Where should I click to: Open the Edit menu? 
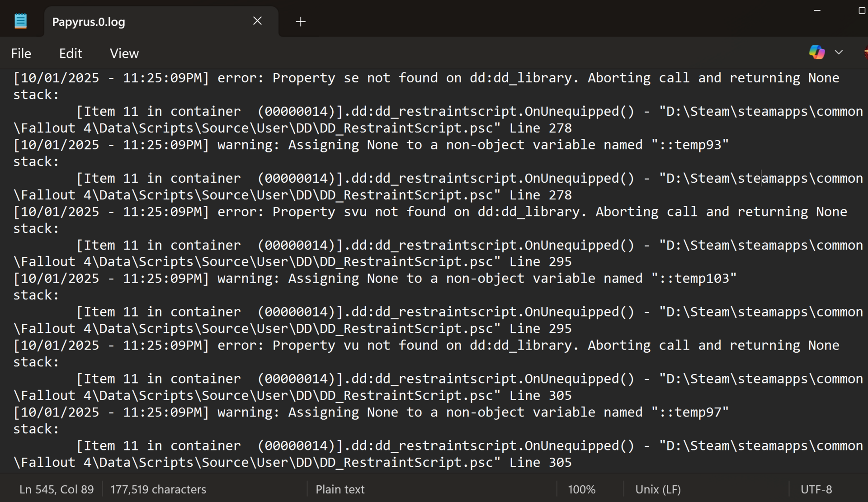click(71, 53)
